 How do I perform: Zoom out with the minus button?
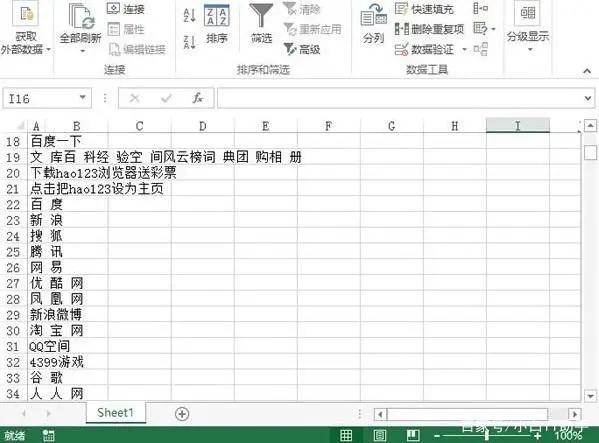point(437,436)
